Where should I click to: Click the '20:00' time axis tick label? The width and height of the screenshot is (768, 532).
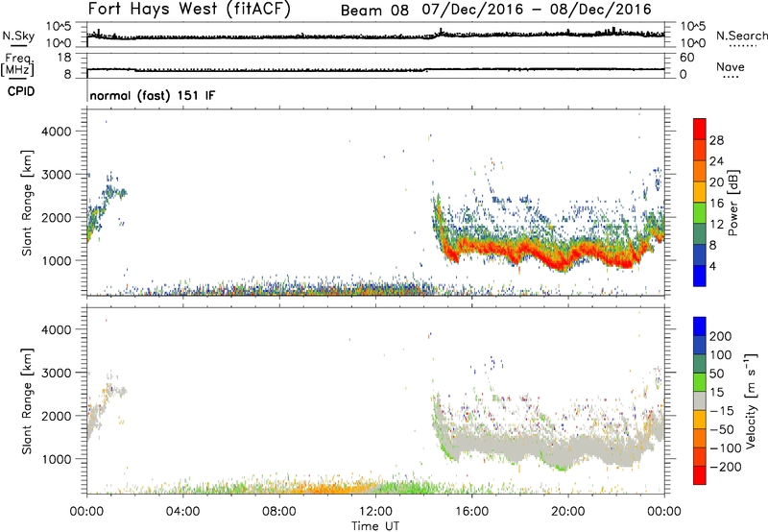tap(568, 512)
